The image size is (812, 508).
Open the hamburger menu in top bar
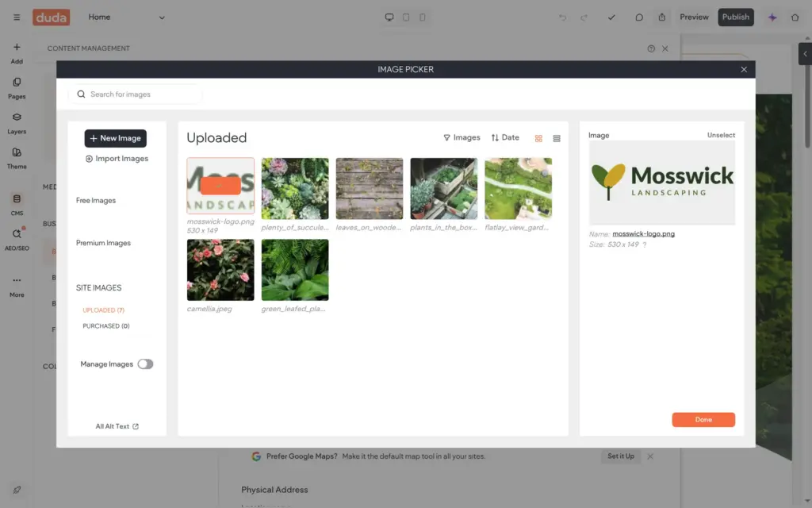pos(17,17)
